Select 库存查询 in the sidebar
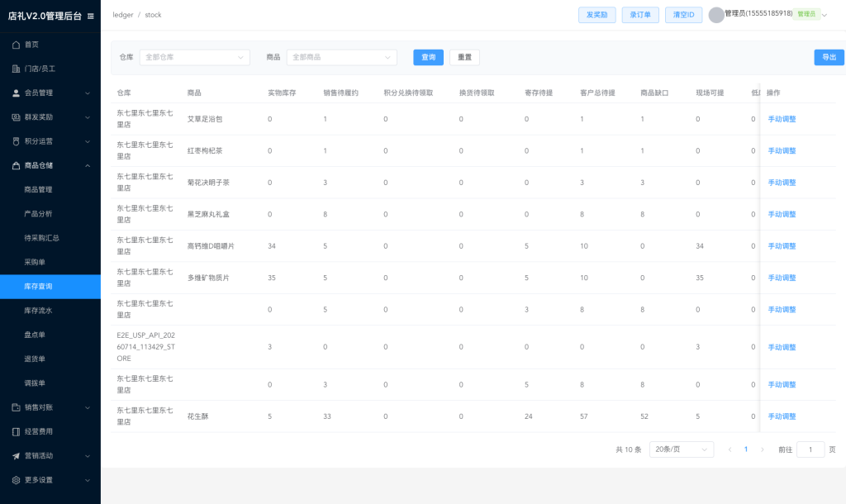Screen dimensions: 846x504 pyautogui.click(x=50, y=287)
